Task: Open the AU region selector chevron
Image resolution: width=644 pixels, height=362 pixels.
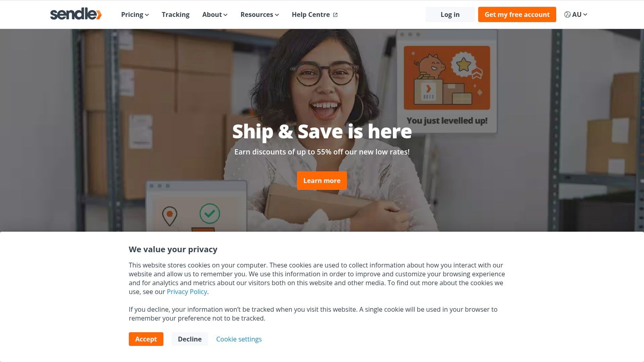Action: [x=585, y=14]
